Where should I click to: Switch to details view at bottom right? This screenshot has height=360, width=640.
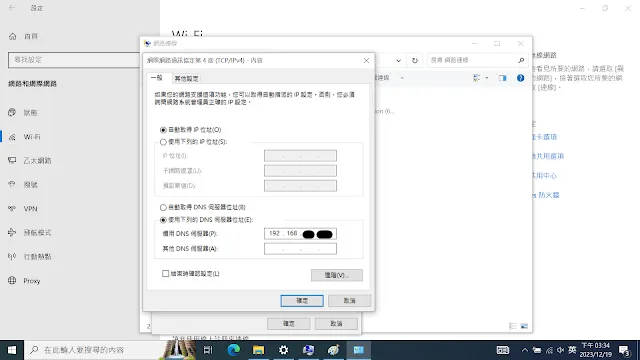point(513,326)
